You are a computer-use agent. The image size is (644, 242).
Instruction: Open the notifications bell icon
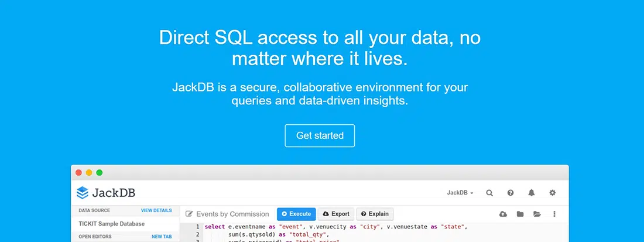(532, 192)
